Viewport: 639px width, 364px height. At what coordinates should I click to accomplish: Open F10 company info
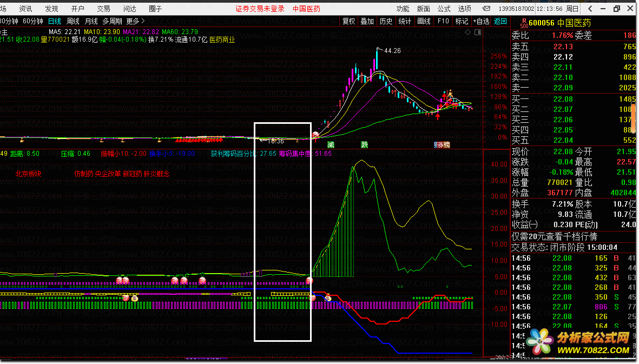[443, 21]
